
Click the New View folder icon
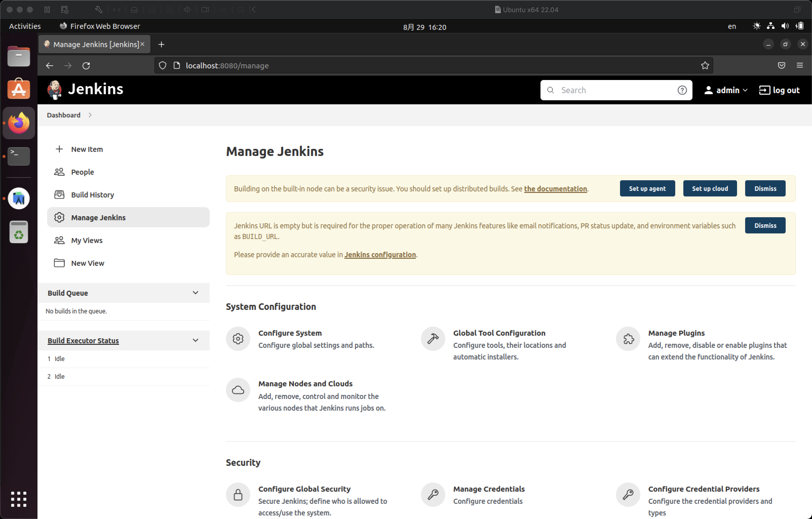coord(59,263)
